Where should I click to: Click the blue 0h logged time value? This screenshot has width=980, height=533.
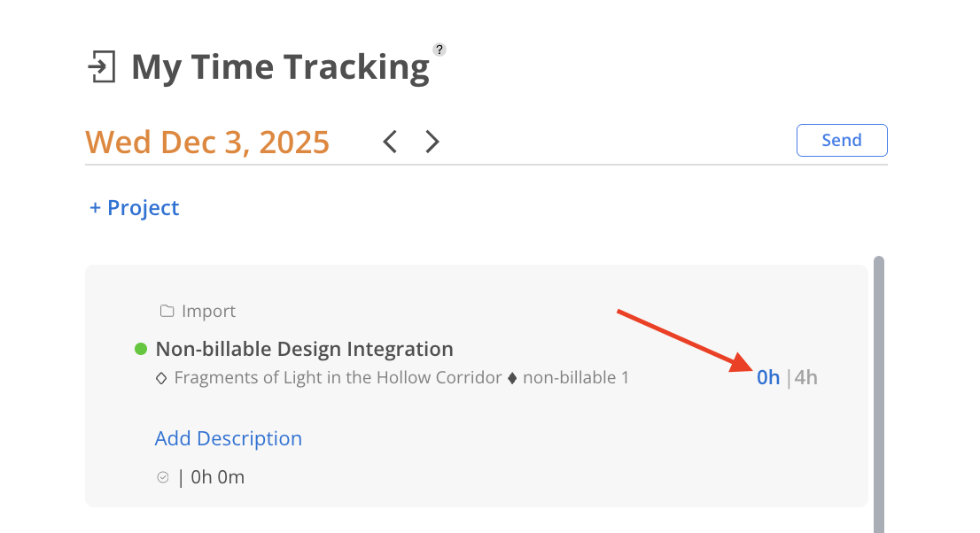pyautogui.click(x=767, y=378)
